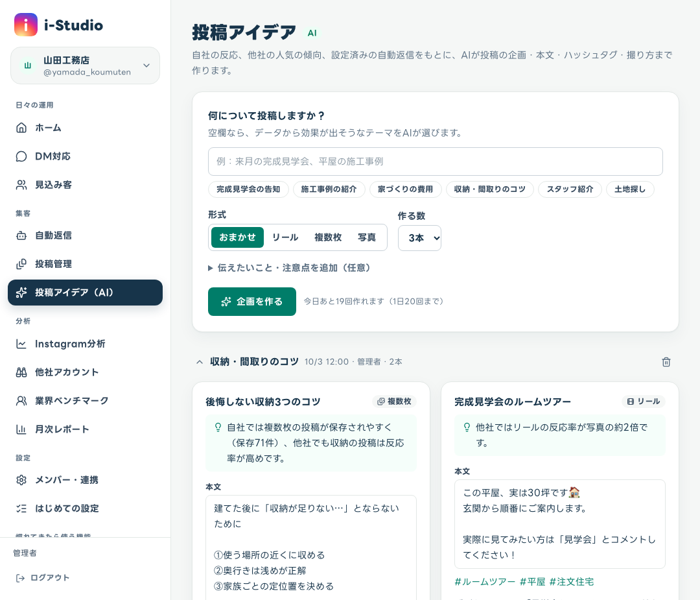Open 投稿管理 in the sidebar
Viewport: 700px width, 600px height.
pos(86,264)
